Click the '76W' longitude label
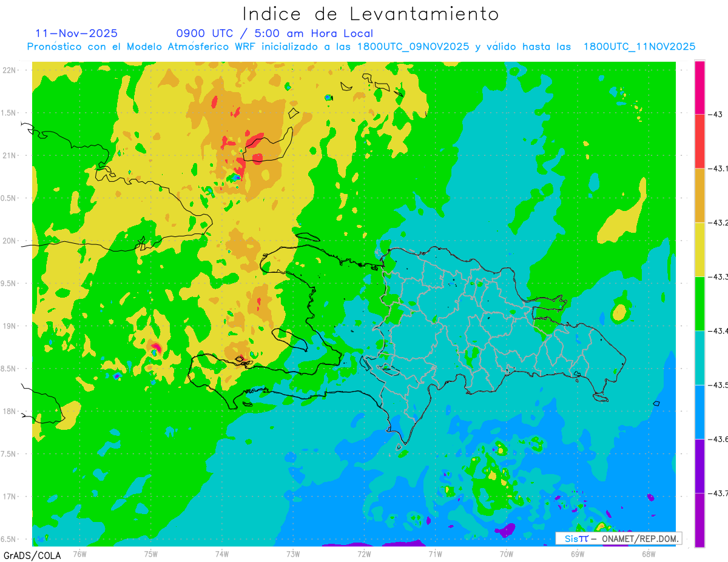Viewport: 728px width, 562px height. [x=79, y=553]
